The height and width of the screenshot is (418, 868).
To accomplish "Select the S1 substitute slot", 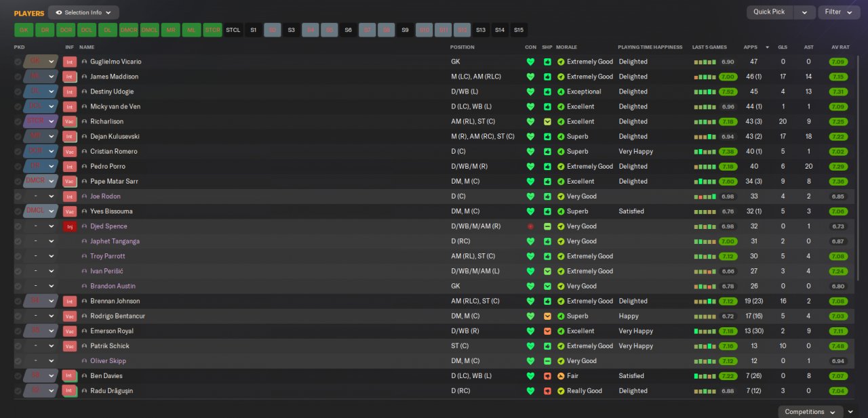I will pos(253,30).
